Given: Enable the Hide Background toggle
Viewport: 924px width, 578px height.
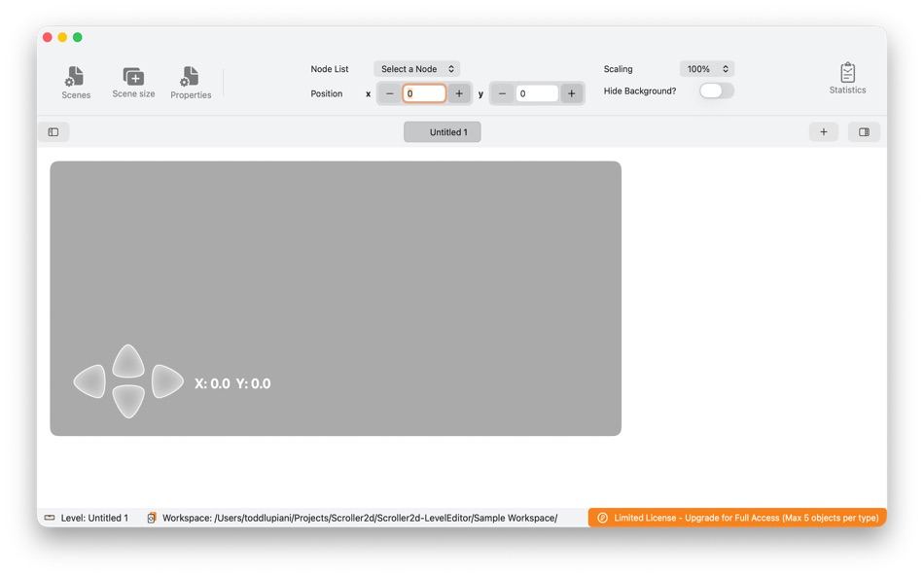Looking at the screenshot, I should pos(716,90).
